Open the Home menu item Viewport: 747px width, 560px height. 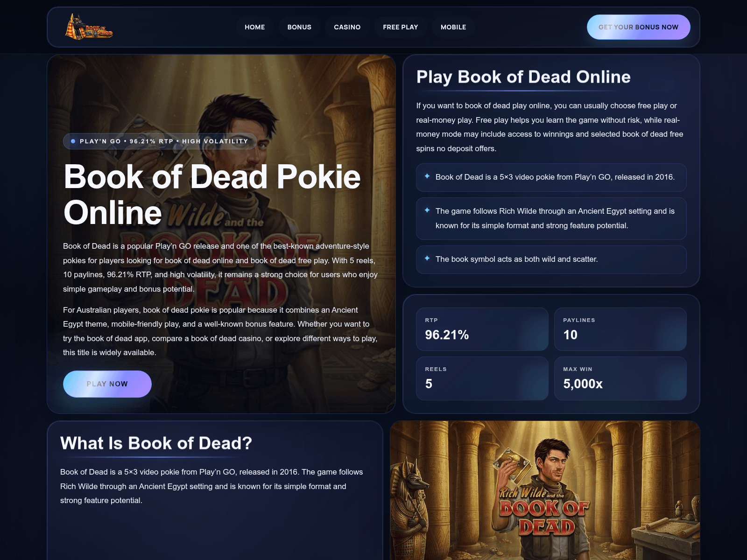[255, 27]
